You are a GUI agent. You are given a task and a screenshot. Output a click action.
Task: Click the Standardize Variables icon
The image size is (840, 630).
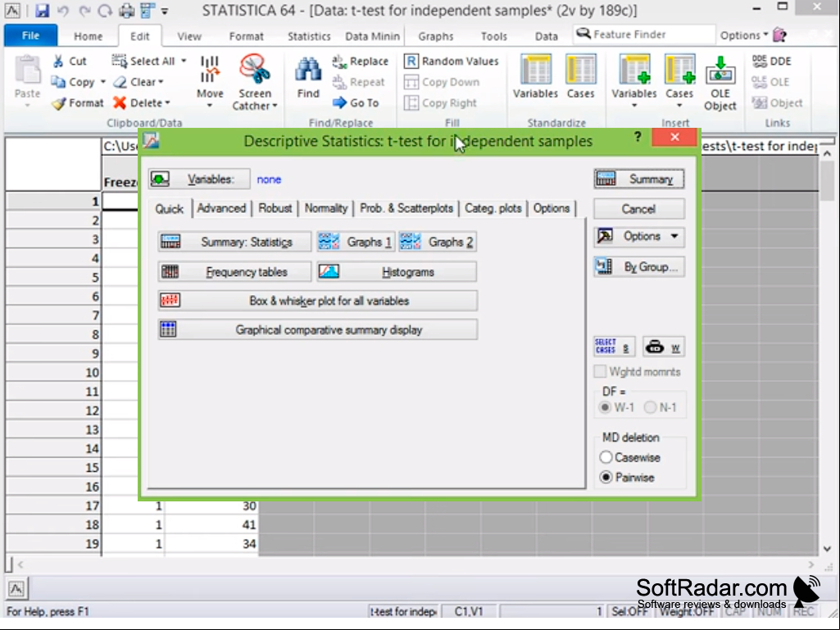pyautogui.click(x=536, y=70)
